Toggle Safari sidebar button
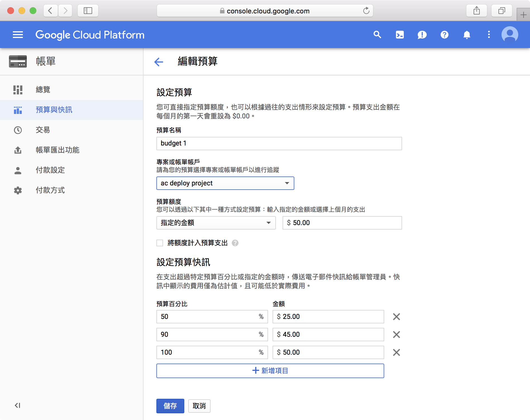The width and height of the screenshot is (530, 420). pos(88,11)
